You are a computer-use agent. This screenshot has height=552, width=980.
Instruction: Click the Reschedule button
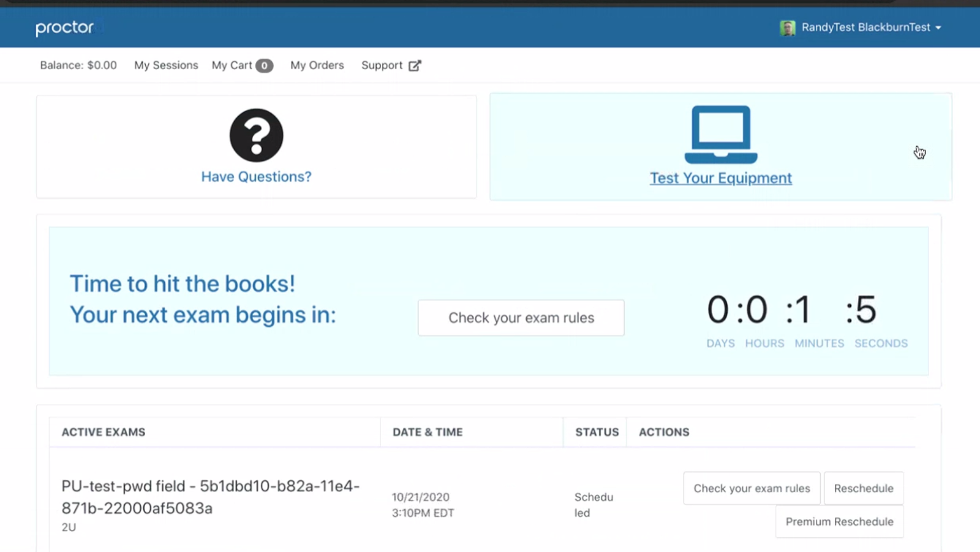863,488
